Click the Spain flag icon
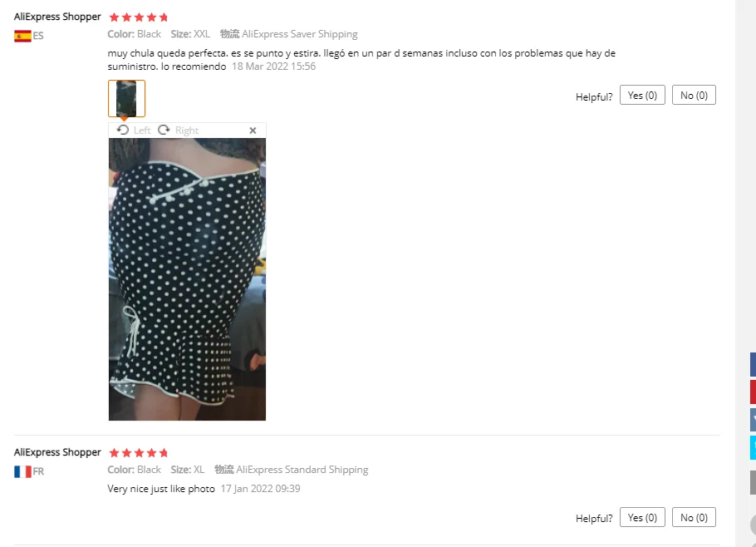The height and width of the screenshot is (547, 756). coord(22,37)
